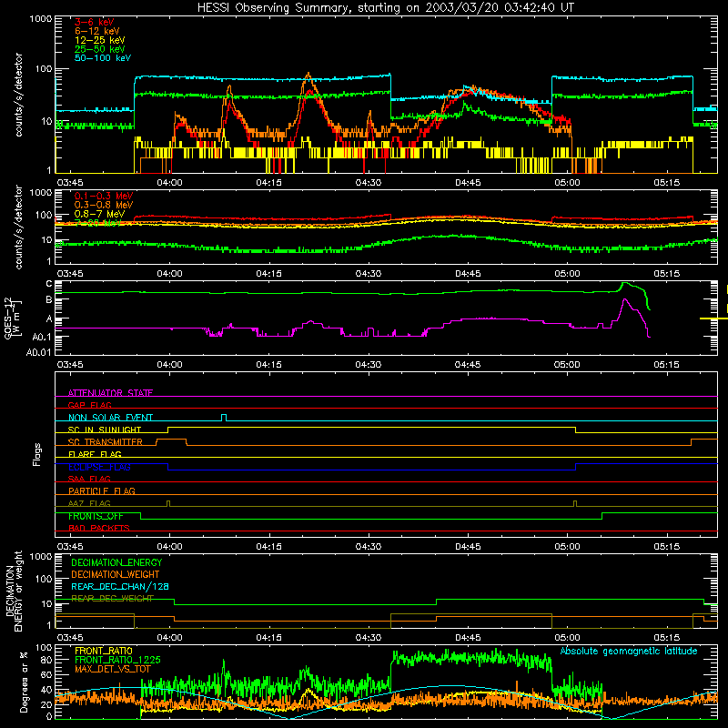Click the 1000 tick label of the keV counts panel
Viewport: 728px width, 728px height.
40,19
